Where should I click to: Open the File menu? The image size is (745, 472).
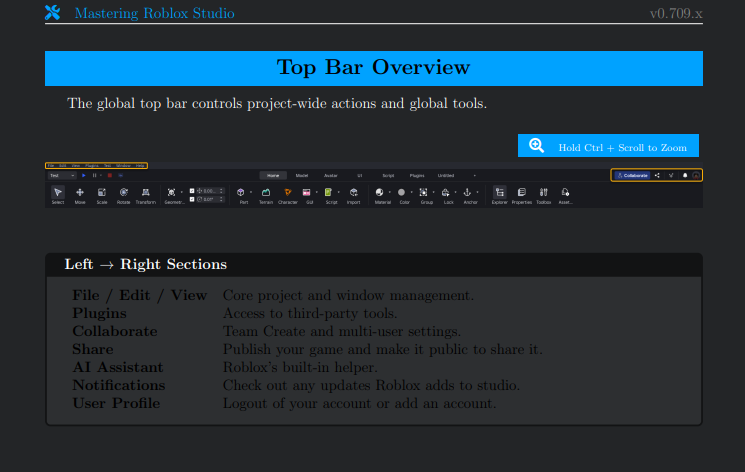pos(51,165)
